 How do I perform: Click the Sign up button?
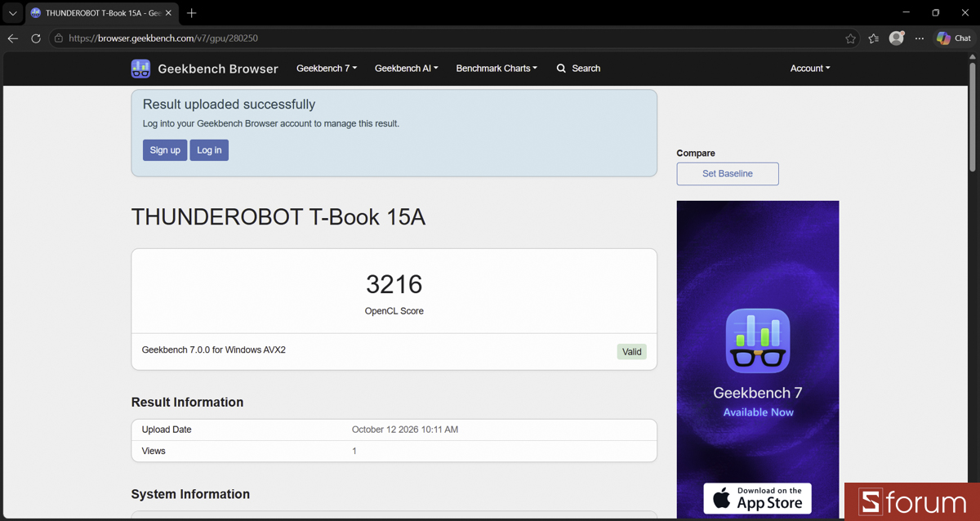tap(165, 150)
